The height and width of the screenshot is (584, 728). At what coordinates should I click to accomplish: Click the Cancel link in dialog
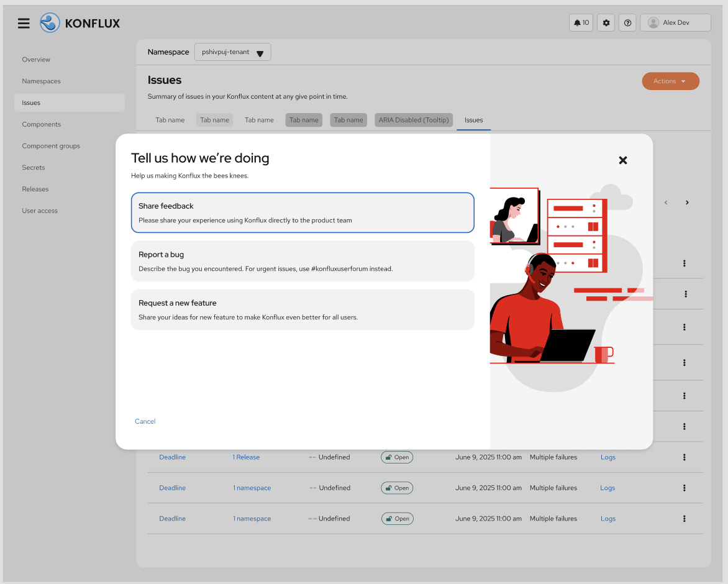(x=145, y=421)
